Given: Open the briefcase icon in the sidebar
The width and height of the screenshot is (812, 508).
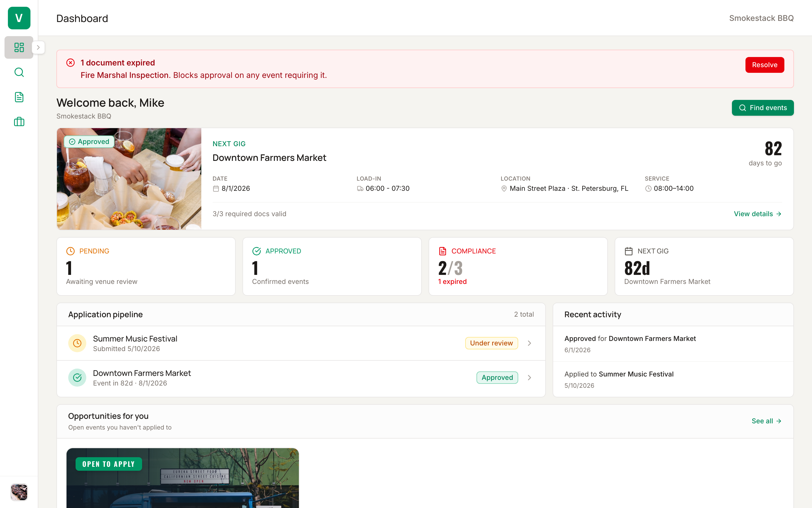Looking at the screenshot, I should click(x=19, y=122).
